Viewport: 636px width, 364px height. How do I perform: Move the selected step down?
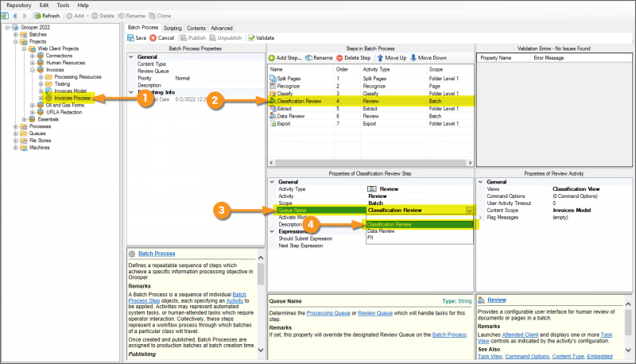429,58
